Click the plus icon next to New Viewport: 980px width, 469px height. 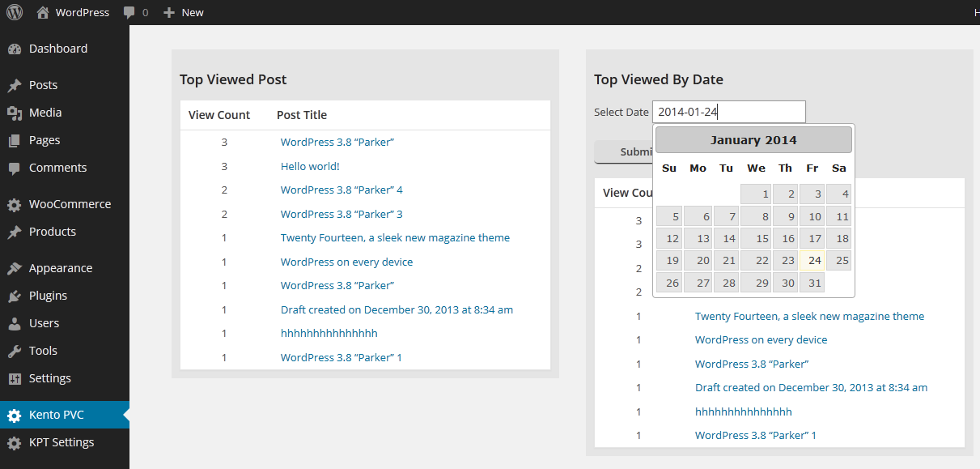(169, 13)
